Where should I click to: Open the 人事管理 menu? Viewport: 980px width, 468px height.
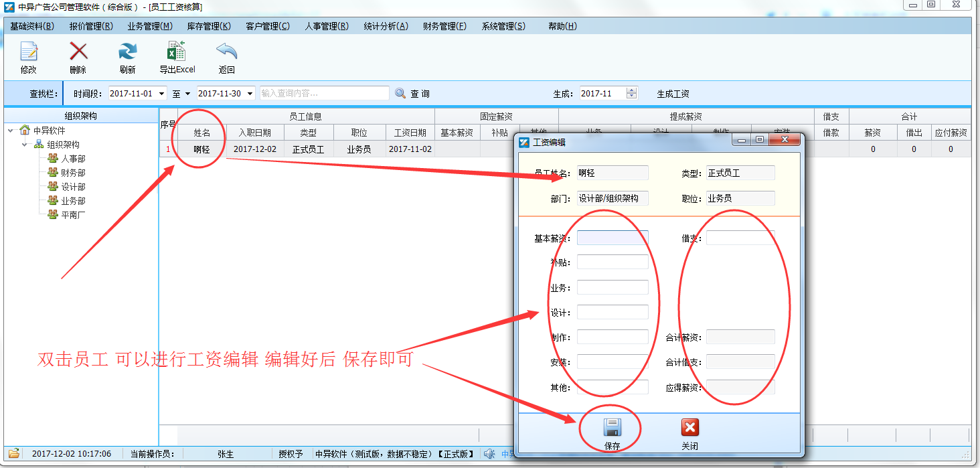coord(326,26)
